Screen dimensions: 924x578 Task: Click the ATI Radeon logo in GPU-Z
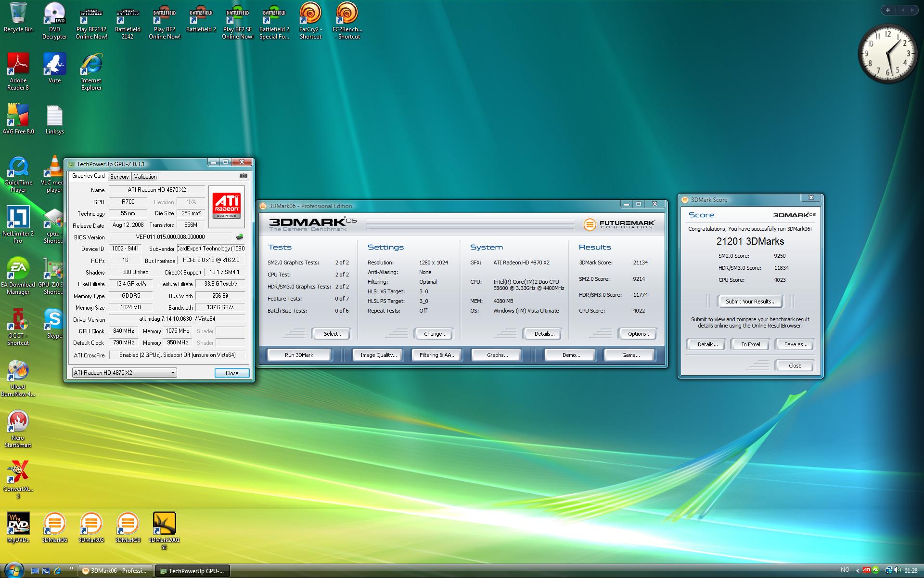(226, 206)
